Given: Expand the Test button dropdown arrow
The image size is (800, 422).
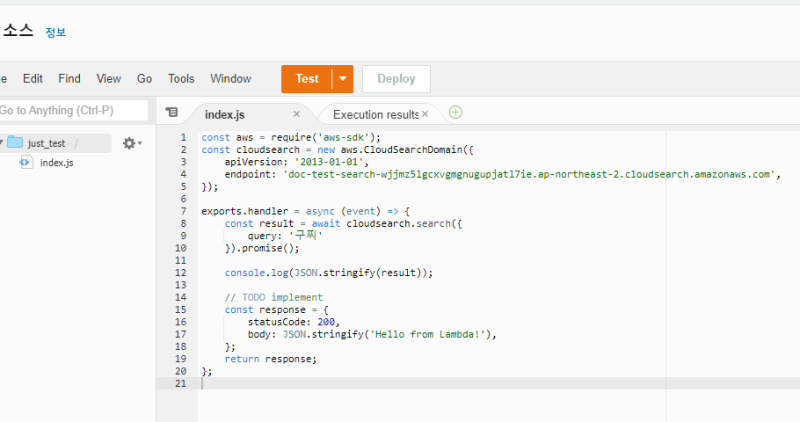Looking at the screenshot, I should 343,79.
